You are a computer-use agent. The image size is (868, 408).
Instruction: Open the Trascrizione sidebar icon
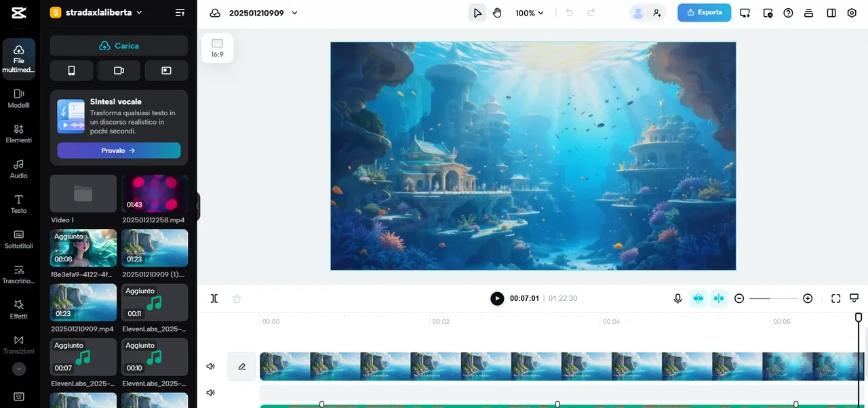19,274
